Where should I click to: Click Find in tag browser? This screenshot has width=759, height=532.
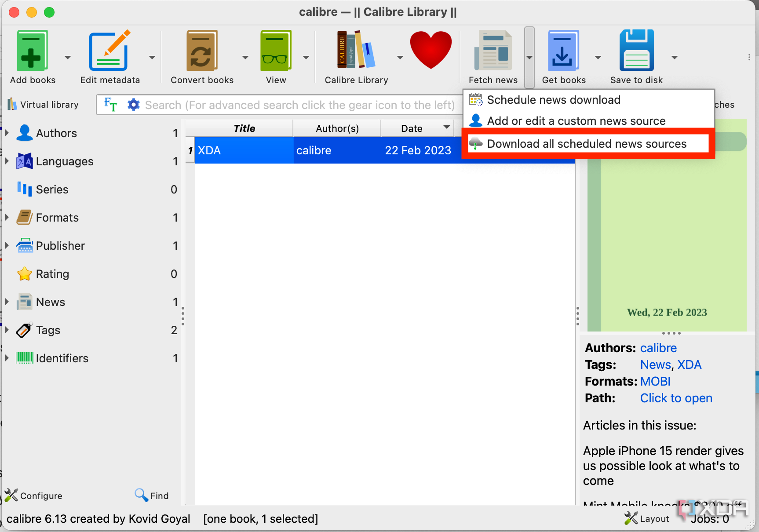tap(152, 496)
